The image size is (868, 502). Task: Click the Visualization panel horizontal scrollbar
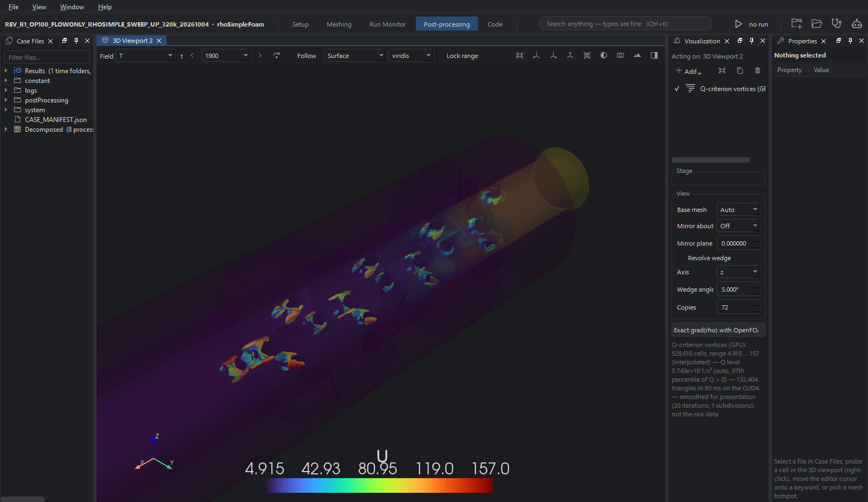tap(711, 160)
